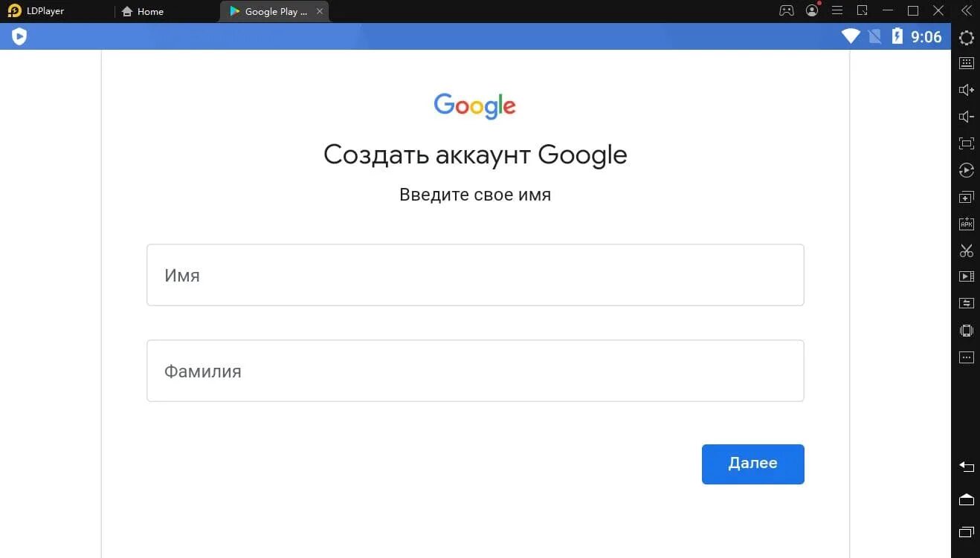Open keyboard mapping icon in sidebar

966,63
